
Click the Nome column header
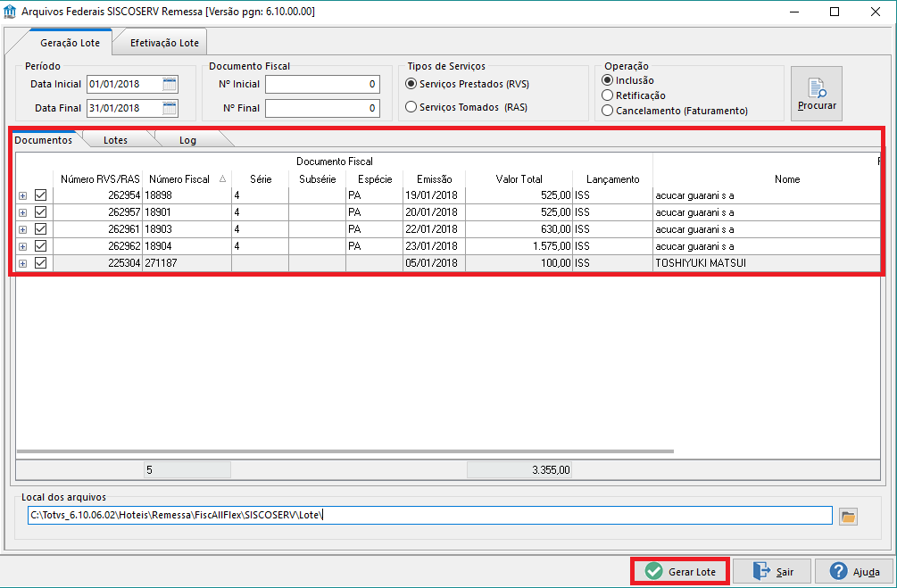[767, 179]
